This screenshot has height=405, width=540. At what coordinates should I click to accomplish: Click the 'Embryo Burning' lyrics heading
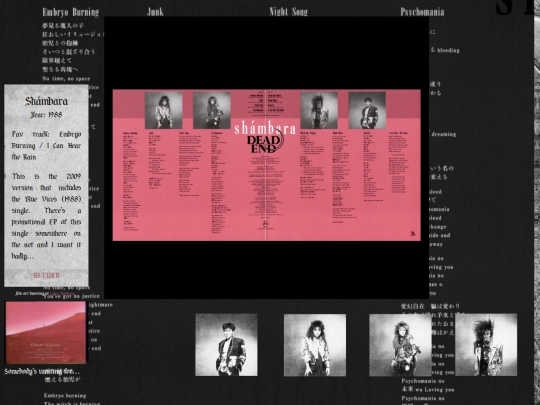click(71, 12)
